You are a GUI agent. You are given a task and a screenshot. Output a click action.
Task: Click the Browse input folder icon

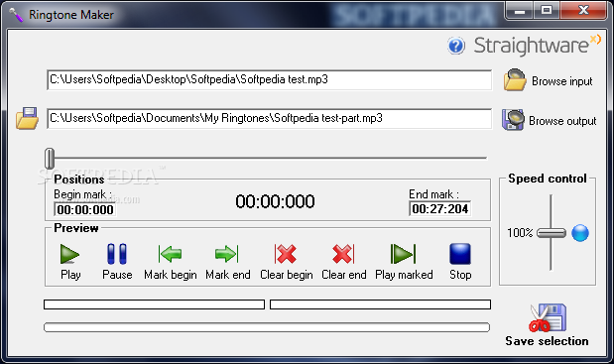(x=515, y=80)
